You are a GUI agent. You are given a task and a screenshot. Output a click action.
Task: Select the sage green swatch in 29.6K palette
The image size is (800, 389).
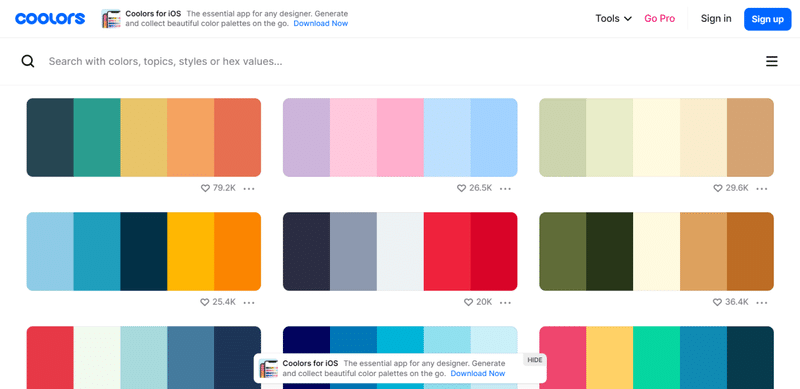pos(563,137)
